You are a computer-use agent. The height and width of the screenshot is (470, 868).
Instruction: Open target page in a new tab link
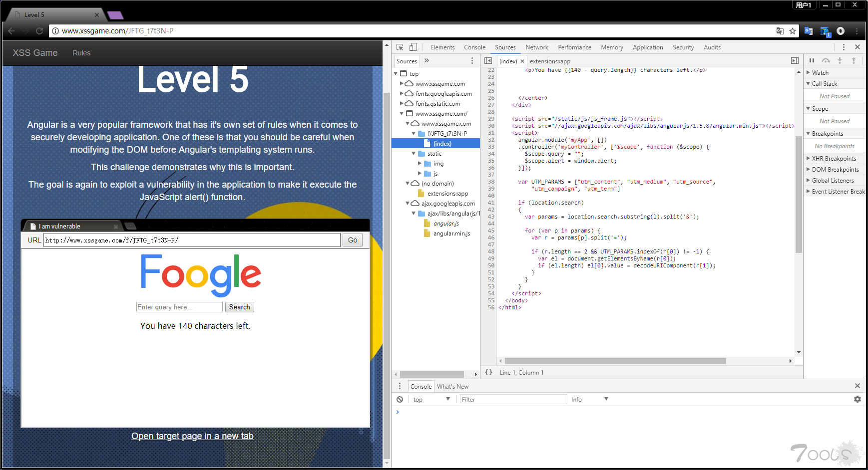192,436
